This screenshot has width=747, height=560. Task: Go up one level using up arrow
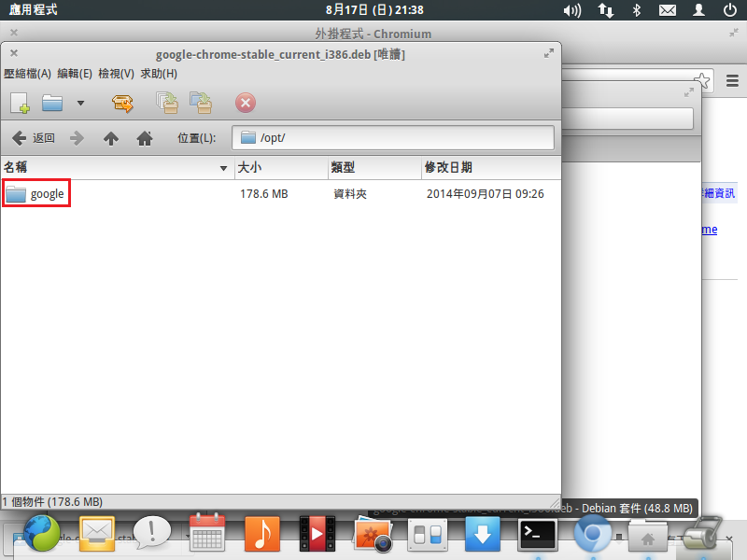pyautogui.click(x=110, y=138)
